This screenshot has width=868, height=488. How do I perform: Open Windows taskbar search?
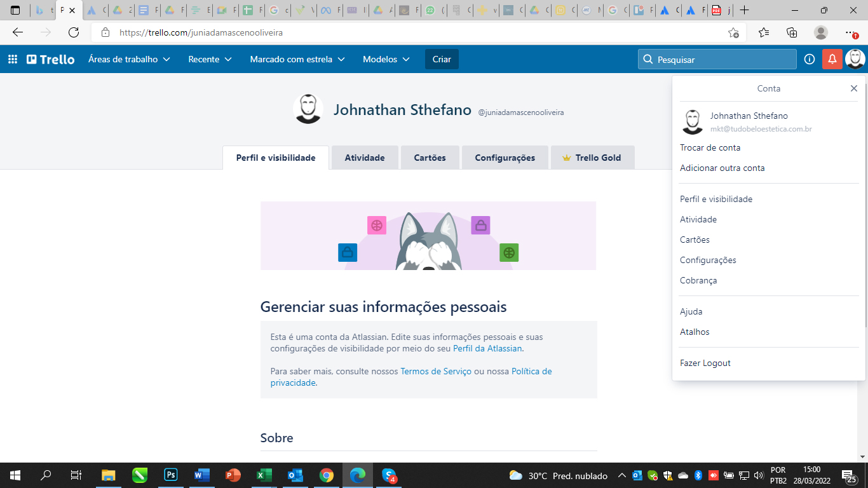(x=46, y=475)
